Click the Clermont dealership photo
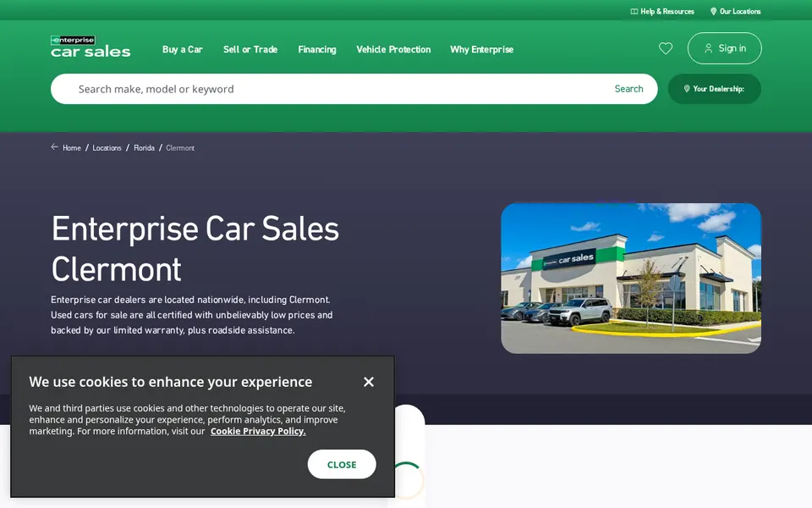The image size is (812, 508). point(631,279)
